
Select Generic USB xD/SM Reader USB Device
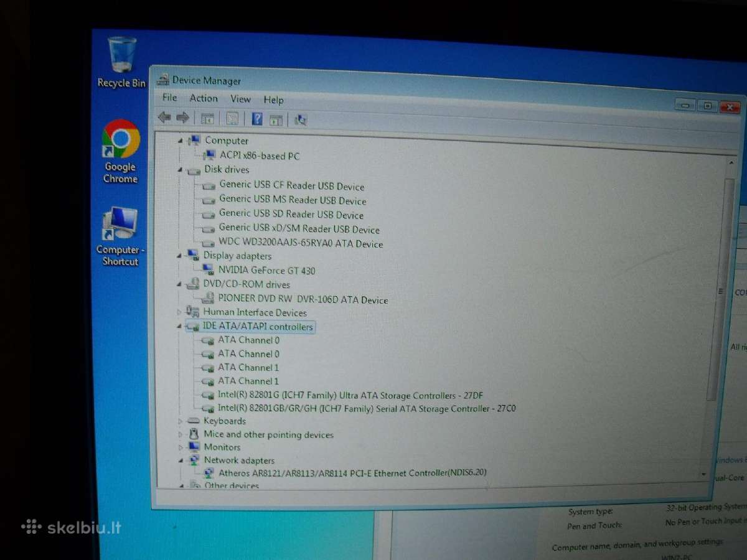299,228
